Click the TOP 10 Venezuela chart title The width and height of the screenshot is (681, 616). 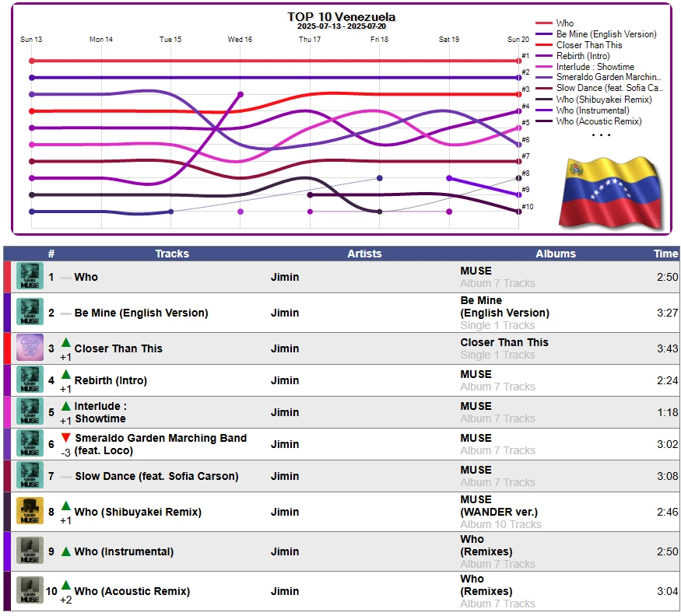coord(342,17)
